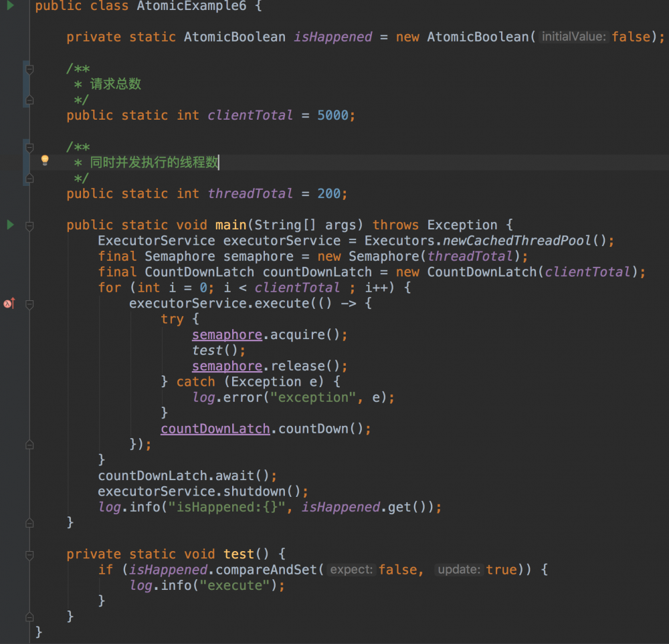Click the lightbulb intention icon in the gutter
The width and height of the screenshot is (669, 644).
(45, 160)
